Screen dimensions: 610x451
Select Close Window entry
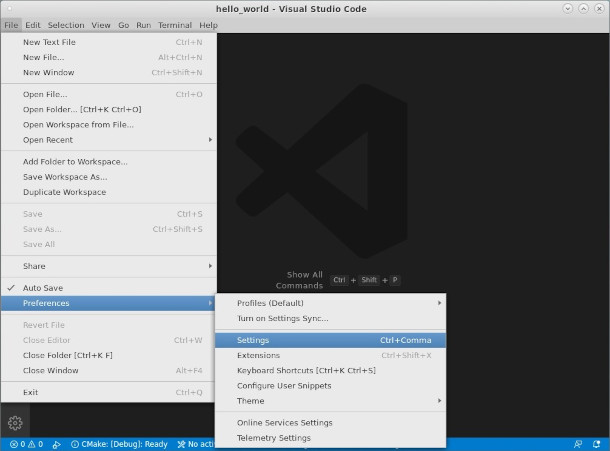109,370
